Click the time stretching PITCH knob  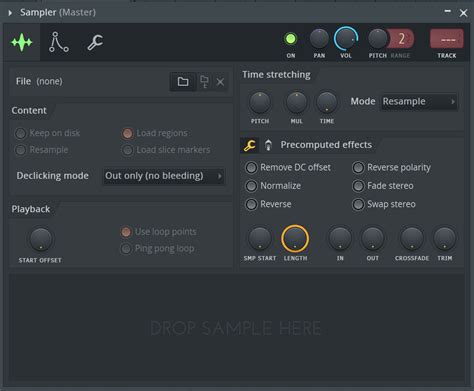click(x=260, y=102)
